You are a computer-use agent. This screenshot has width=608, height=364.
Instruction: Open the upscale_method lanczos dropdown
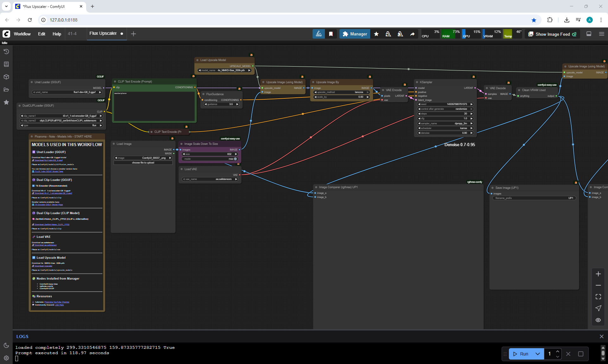341,92
